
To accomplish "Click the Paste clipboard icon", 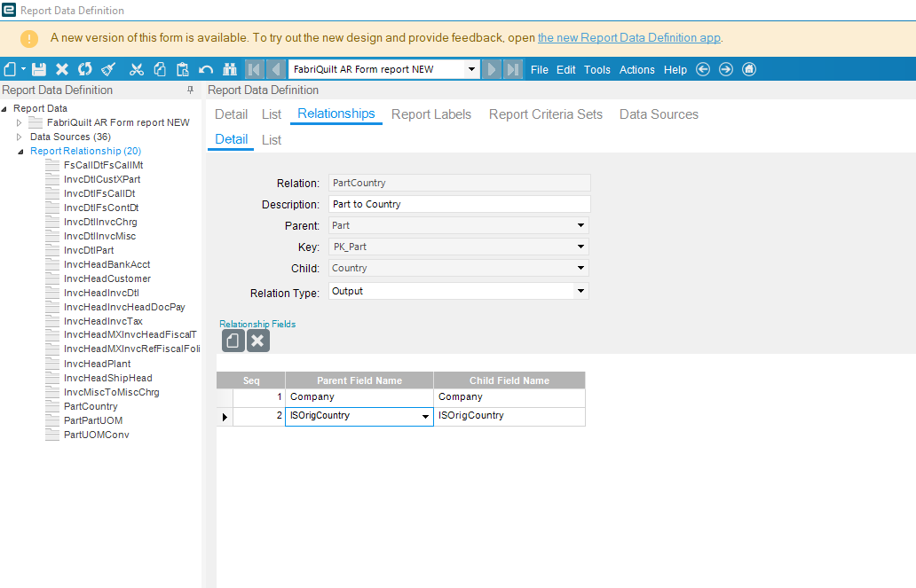I will click(x=183, y=69).
